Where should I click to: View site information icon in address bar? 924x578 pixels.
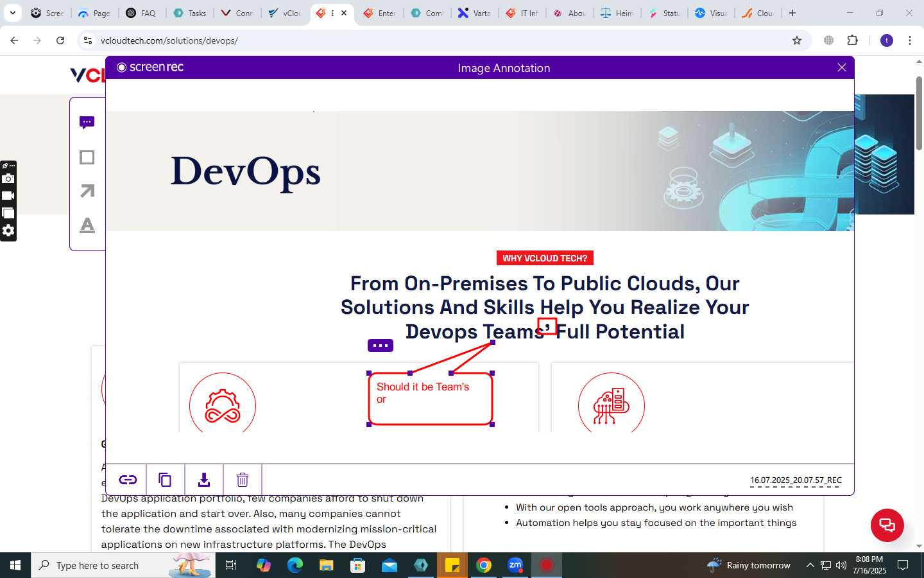[x=88, y=40]
